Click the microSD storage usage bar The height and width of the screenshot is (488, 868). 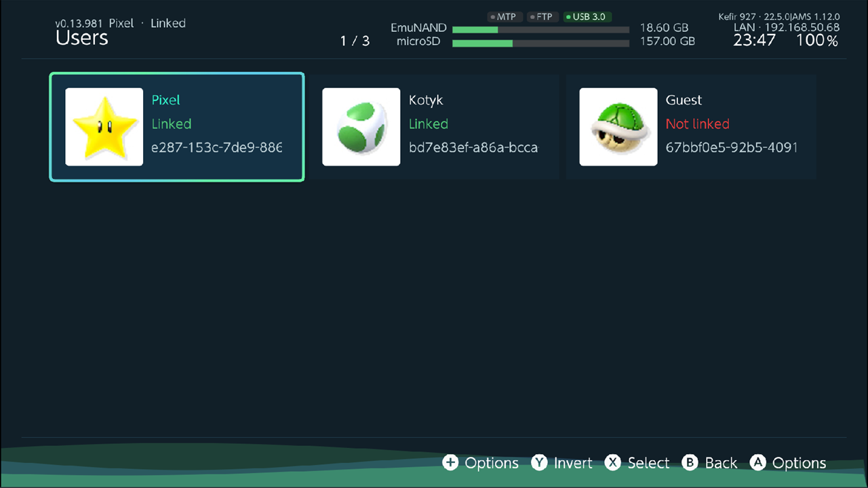(541, 43)
